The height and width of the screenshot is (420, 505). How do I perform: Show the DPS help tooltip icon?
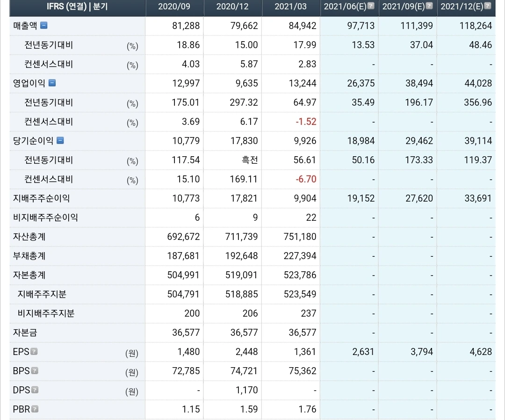(x=35, y=390)
